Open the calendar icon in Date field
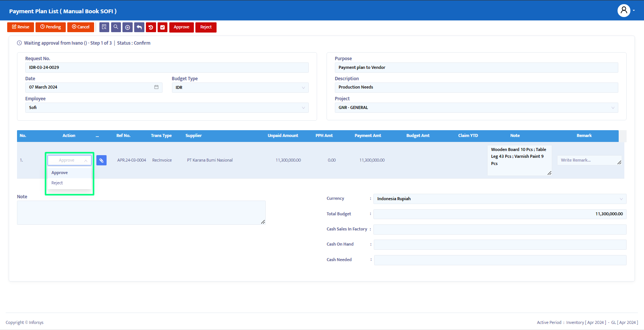644x330 pixels. coord(156,87)
